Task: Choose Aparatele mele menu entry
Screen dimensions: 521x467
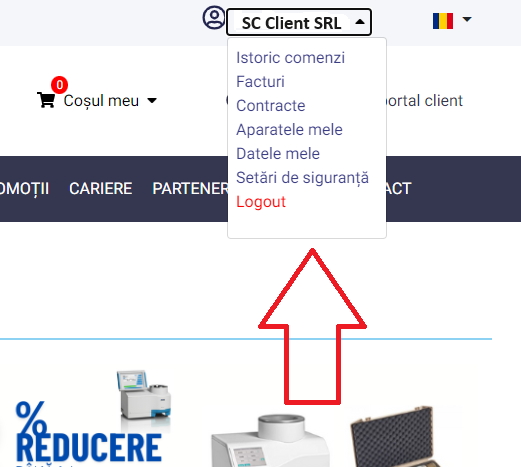Action: click(x=289, y=130)
